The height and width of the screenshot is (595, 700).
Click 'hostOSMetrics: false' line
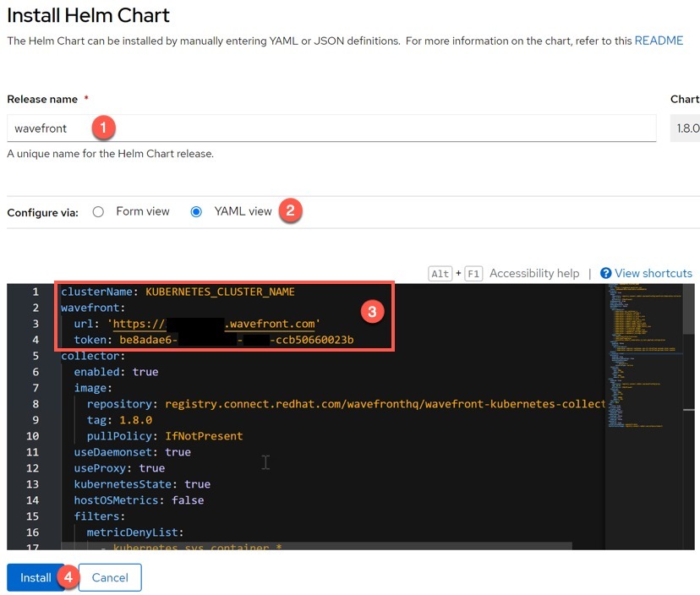tap(139, 501)
